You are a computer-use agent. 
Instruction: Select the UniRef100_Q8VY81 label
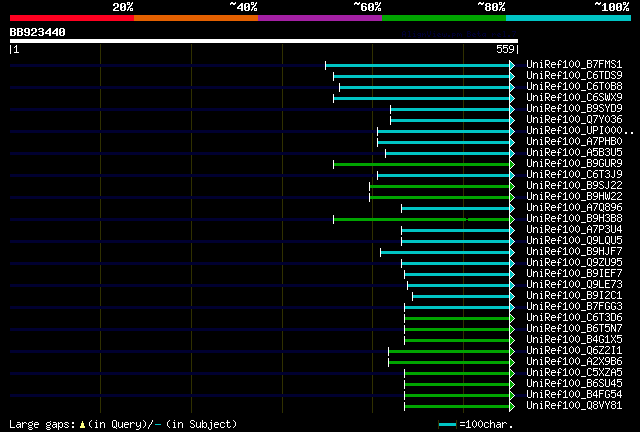click(574, 406)
